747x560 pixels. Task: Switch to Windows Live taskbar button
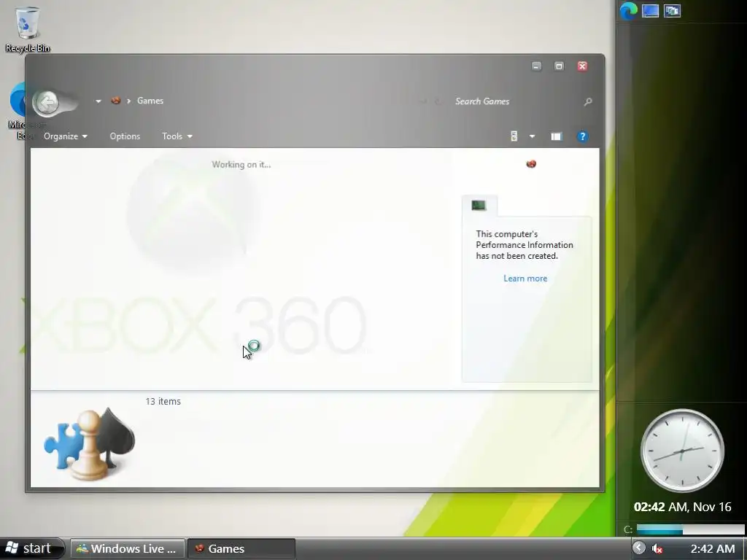pos(128,548)
